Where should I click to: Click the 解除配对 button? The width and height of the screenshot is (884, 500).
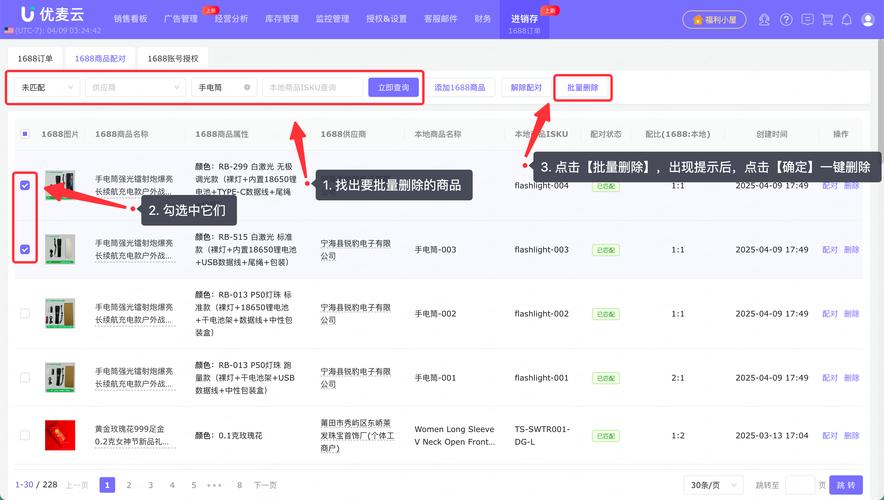tap(526, 87)
